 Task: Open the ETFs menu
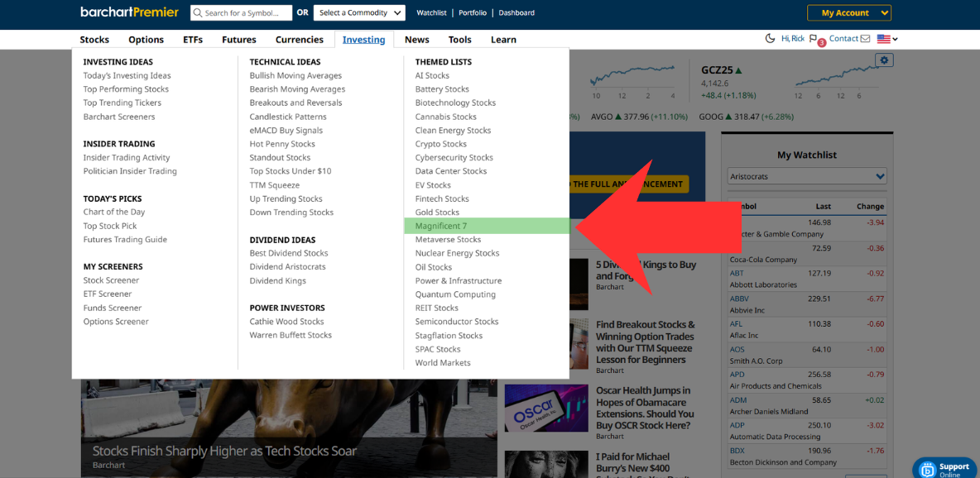[x=193, y=40]
